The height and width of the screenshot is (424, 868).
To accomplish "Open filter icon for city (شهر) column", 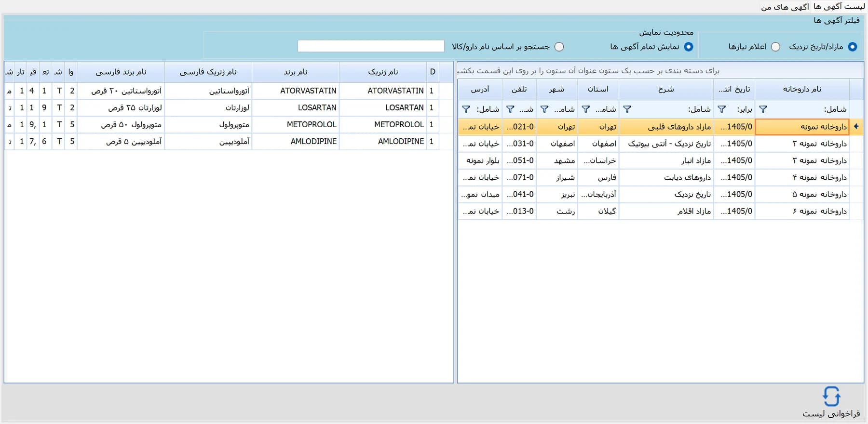I will click(544, 109).
